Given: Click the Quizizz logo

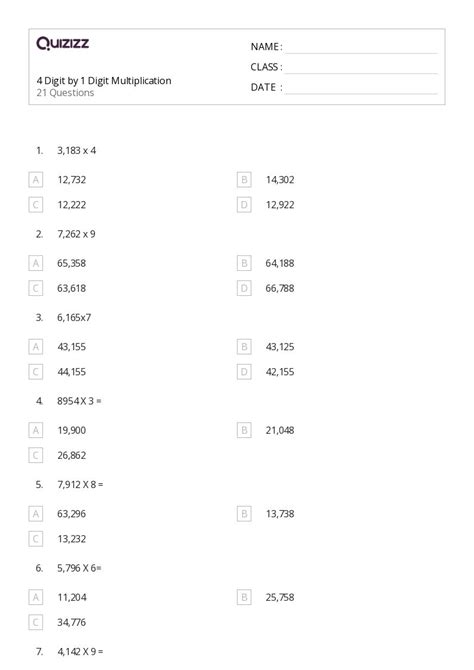Looking at the screenshot, I should click(62, 43).
